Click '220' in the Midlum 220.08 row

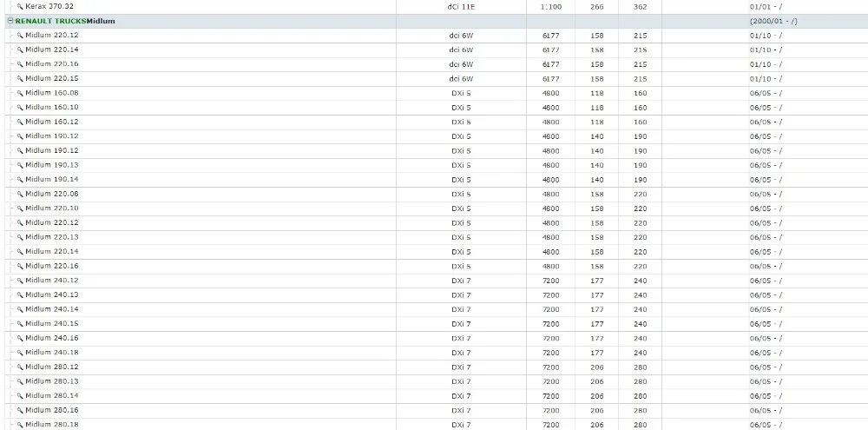coord(640,194)
